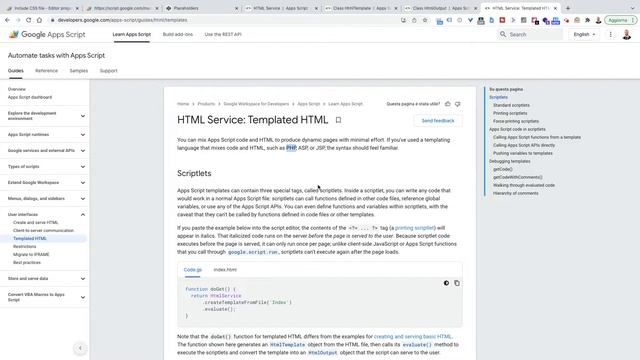Viewport: 640px width, 360px height.
Task: Copy the code sample to clipboard
Action: coord(457,283)
